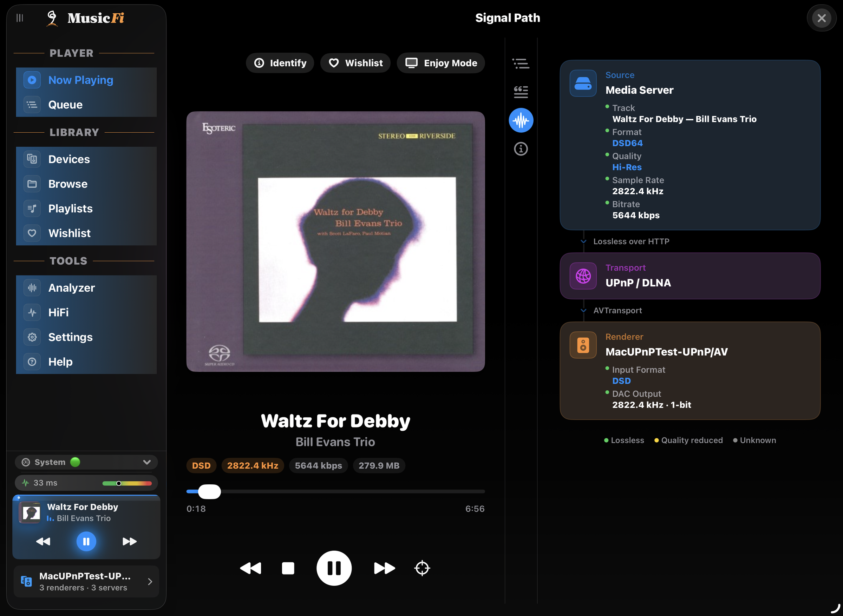Skip to previous track in mini player
Viewport: 843px width, 616px height.
click(x=43, y=542)
